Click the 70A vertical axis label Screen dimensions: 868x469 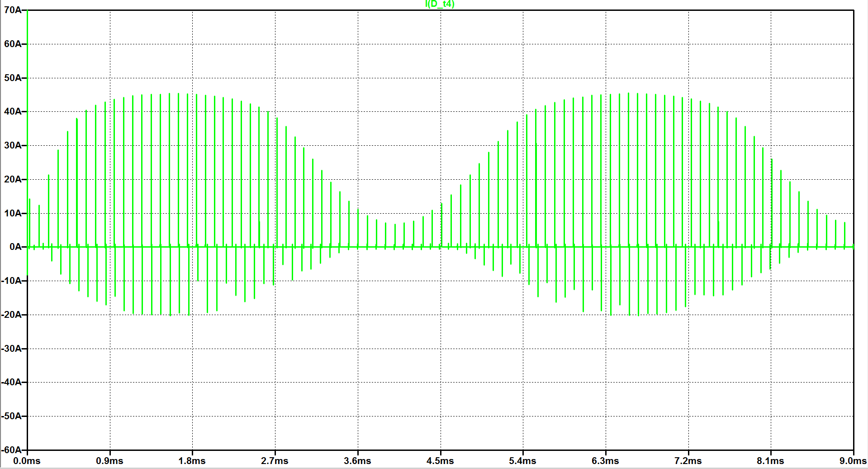(x=13, y=10)
